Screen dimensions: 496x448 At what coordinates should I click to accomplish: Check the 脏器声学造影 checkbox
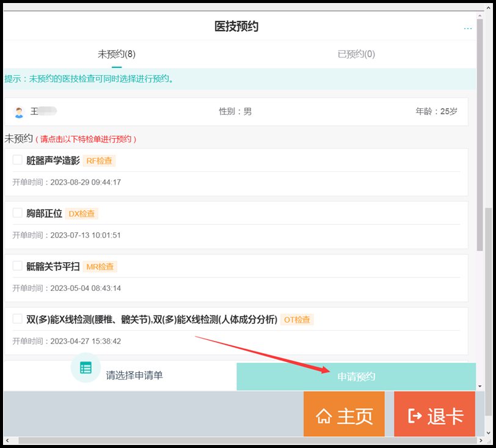(x=16, y=160)
